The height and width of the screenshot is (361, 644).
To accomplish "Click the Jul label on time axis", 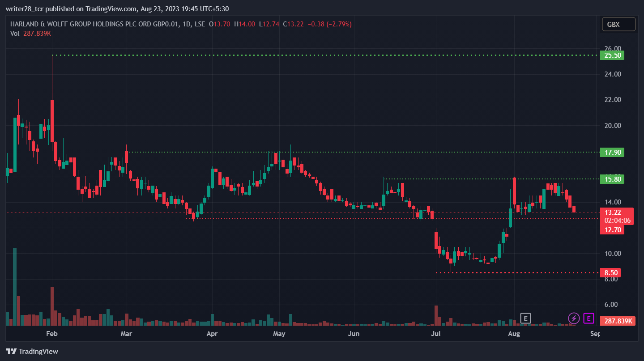I will point(436,334).
